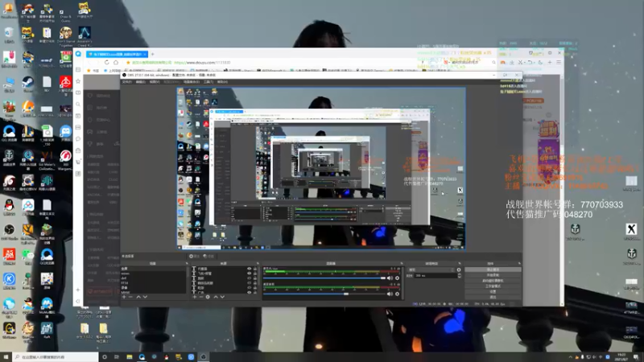Open the OBS icon on Windows taskbar
This screenshot has width=644, height=362.
(203, 356)
